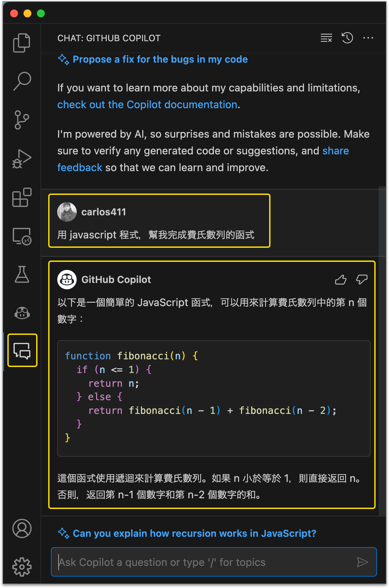Open the chat panel more actions menu
The height and width of the screenshot is (588, 389).
(368, 38)
